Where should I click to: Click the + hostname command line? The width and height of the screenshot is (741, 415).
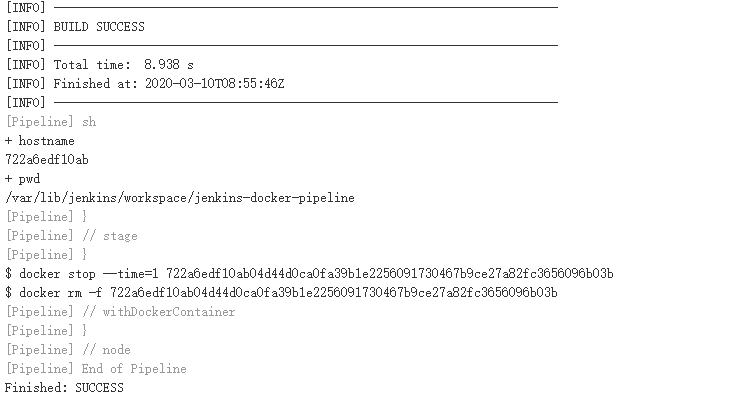pos(40,140)
